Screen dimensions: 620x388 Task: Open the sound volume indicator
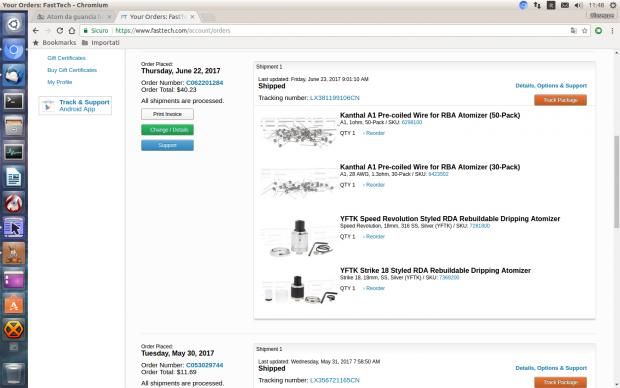point(578,5)
